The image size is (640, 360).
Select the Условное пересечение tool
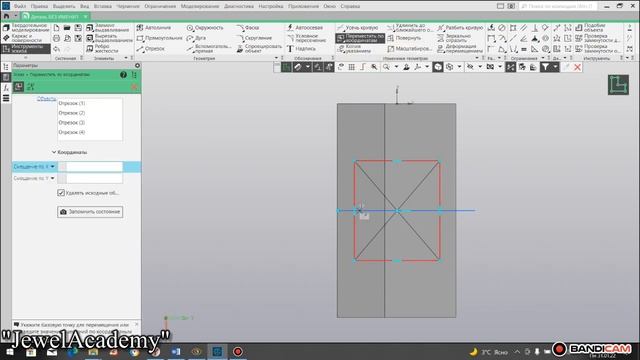pyautogui.click(x=307, y=38)
